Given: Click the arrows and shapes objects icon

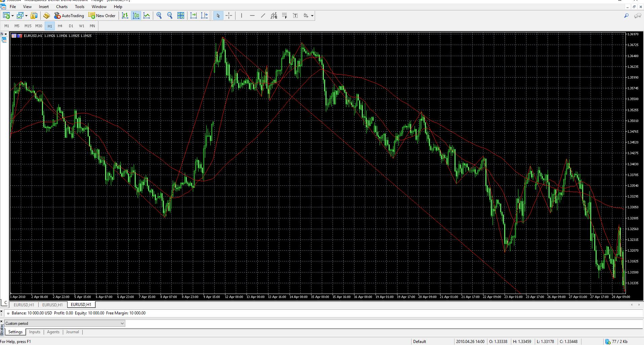Looking at the screenshot, I should (x=306, y=15).
